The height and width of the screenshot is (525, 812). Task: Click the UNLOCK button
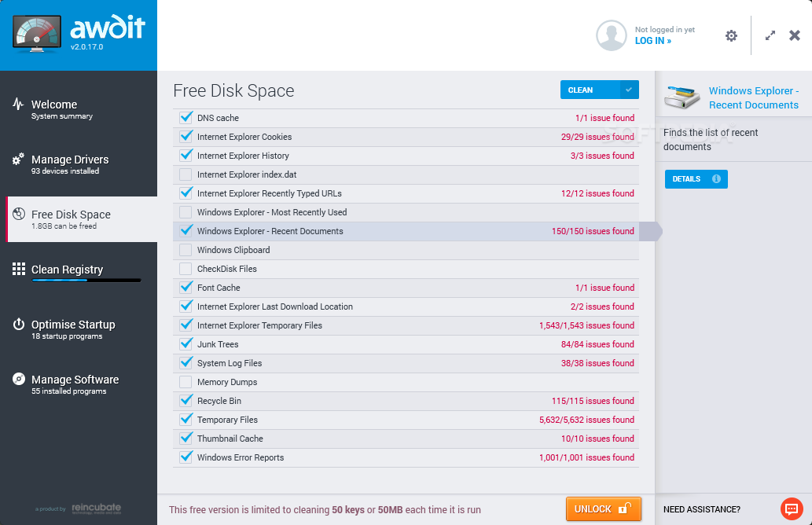(604, 509)
